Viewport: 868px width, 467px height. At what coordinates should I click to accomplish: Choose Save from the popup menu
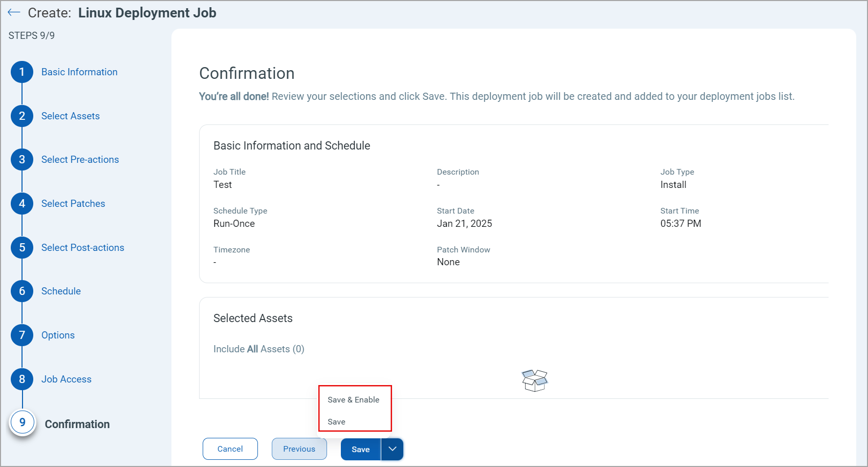pyautogui.click(x=337, y=422)
